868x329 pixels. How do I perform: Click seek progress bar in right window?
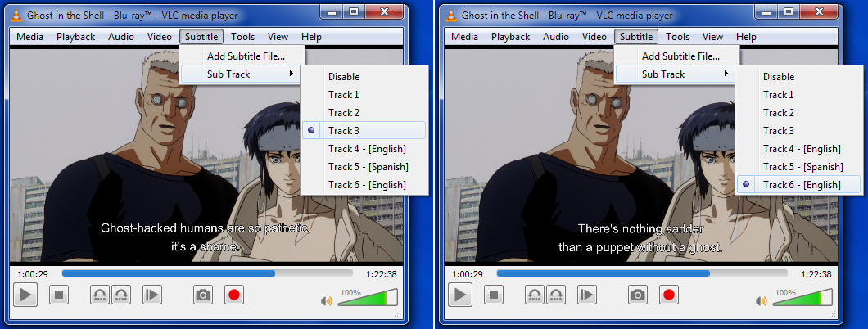[x=642, y=273]
